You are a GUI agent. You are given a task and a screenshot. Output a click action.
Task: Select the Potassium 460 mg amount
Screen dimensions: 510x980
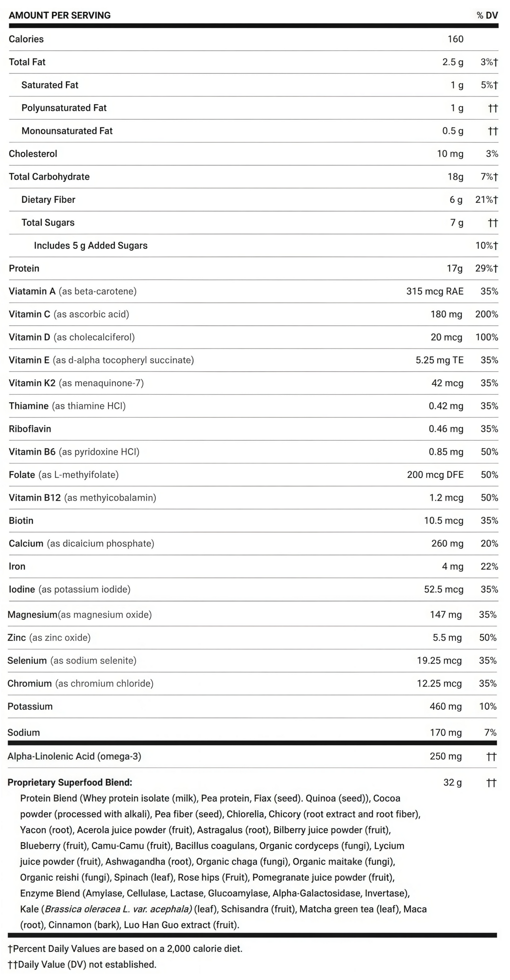click(x=445, y=707)
